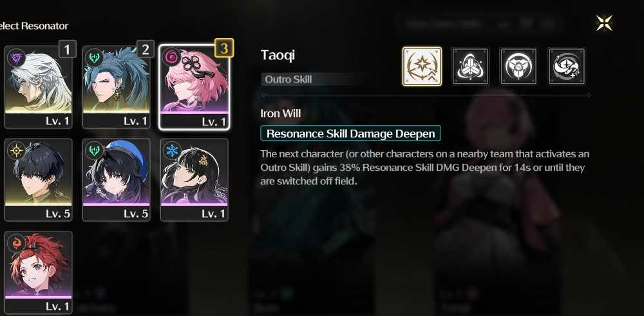The height and width of the screenshot is (316, 644).
Task: Click the snowflake element icon on black-haired resonator
Action: (172, 151)
